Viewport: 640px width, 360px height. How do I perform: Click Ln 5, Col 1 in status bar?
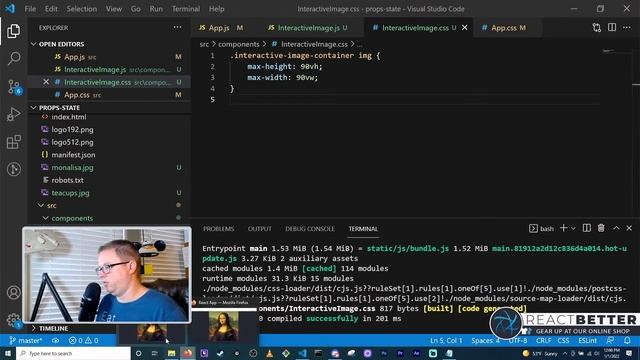coord(446,340)
